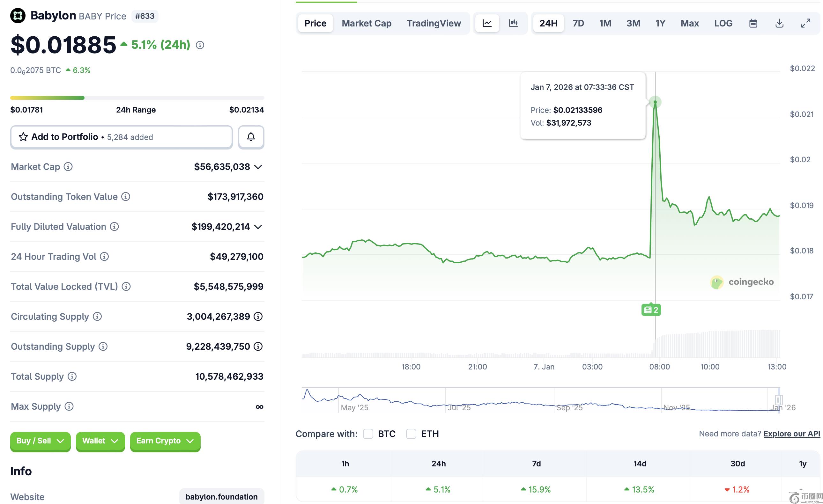823x504 pixels.
Task: Click the price alert bell icon
Action: click(x=251, y=137)
